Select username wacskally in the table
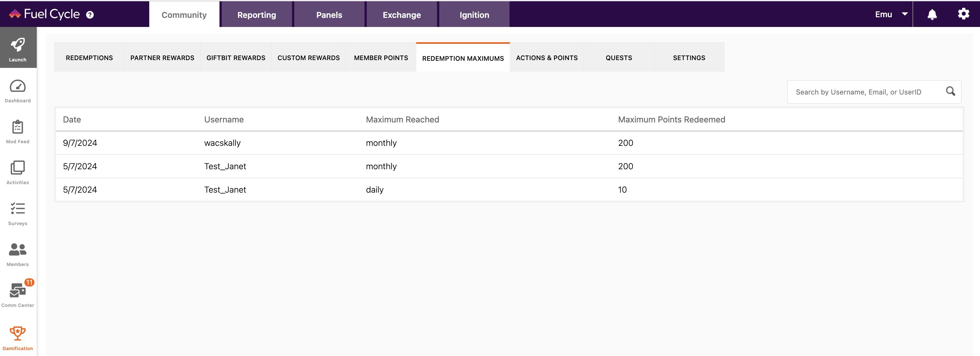Viewport: 980px width, 356px height. tap(222, 143)
